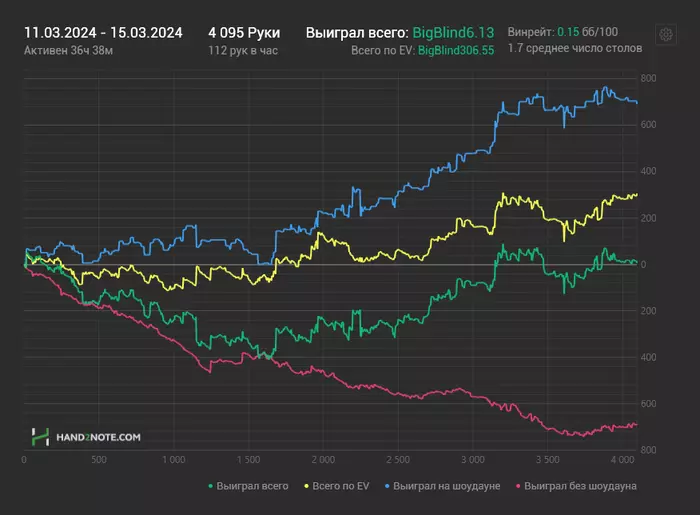Click the 112 рук в час label
Image resolution: width=700 pixels, height=515 pixels.
coord(245,49)
